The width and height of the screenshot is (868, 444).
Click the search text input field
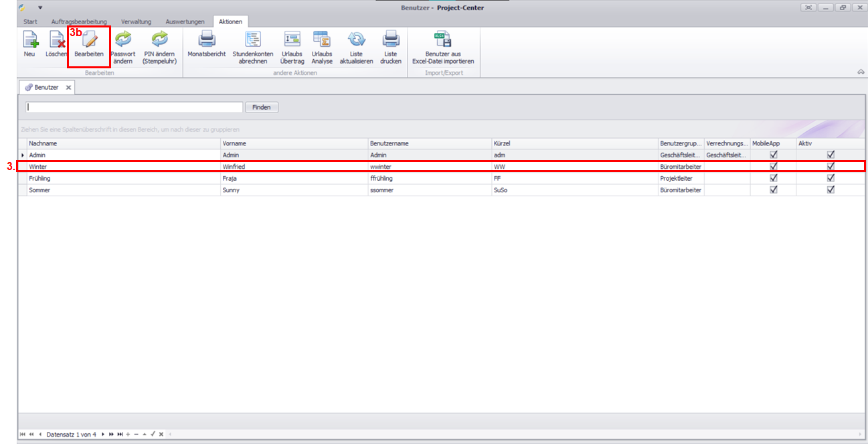[x=134, y=107]
